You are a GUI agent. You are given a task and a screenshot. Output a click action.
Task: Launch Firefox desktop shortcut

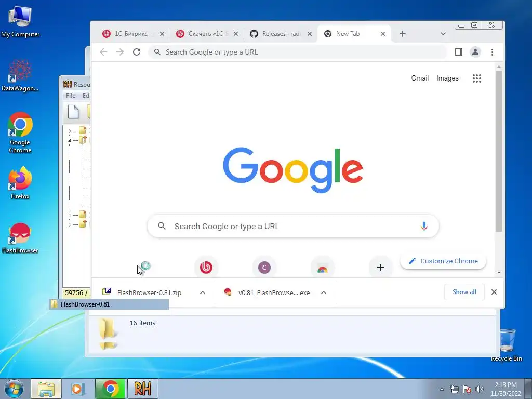[x=20, y=183]
